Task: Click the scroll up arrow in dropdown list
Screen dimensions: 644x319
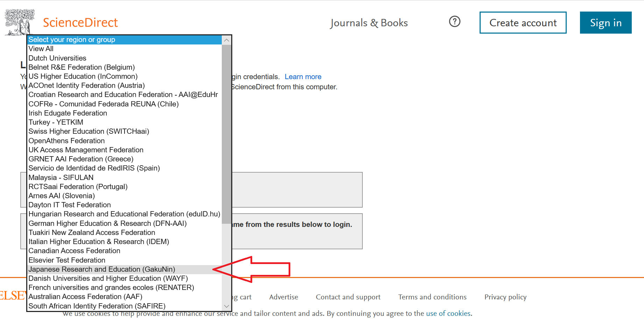Action: 227,40
